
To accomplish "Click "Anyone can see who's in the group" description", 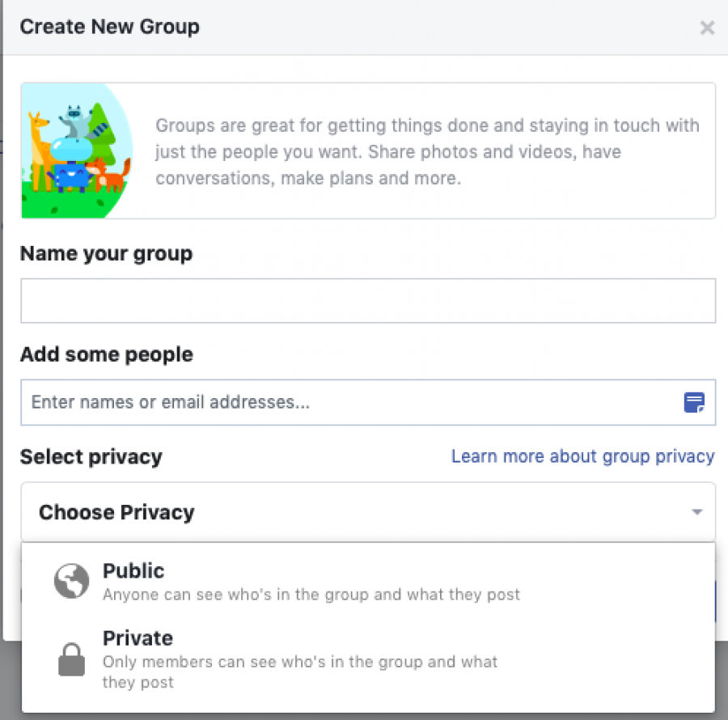I will coord(311,594).
